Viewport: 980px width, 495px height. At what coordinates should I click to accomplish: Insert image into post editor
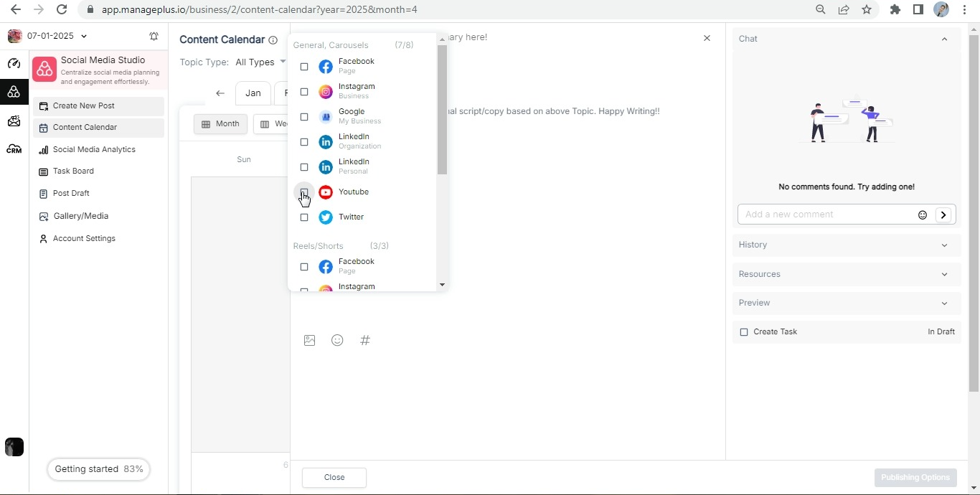(x=309, y=340)
